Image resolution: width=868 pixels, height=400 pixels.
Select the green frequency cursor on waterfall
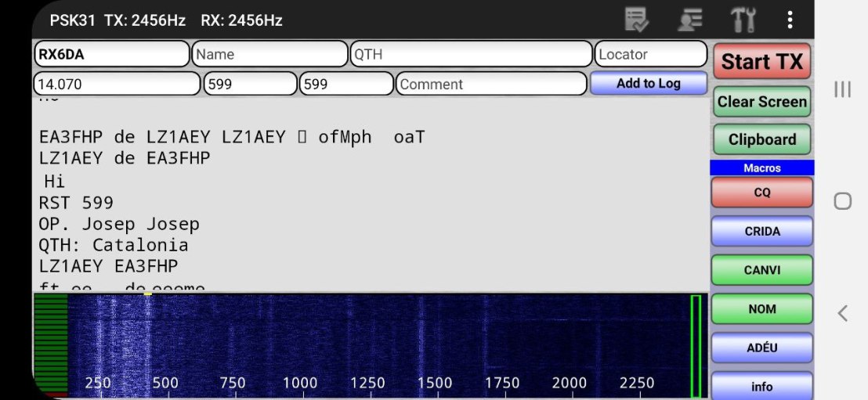click(696, 346)
